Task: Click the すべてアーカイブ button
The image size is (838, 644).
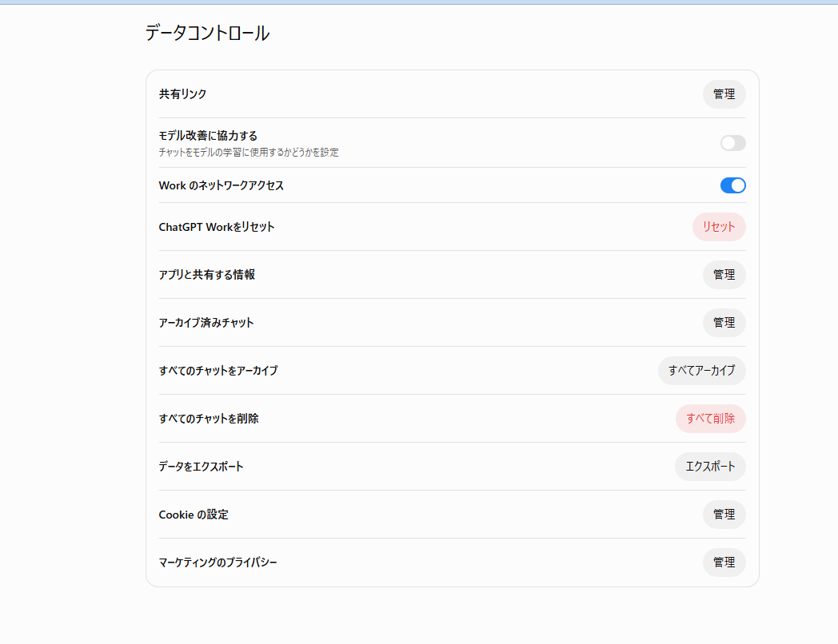Action: pyautogui.click(x=702, y=371)
